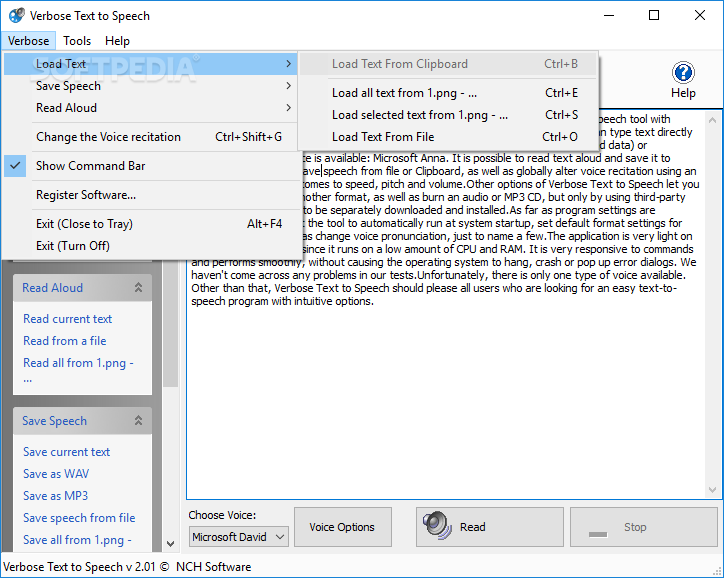Click Save as WAV link
The height and width of the screenshot is (578, 724).
tap(56, 474)
